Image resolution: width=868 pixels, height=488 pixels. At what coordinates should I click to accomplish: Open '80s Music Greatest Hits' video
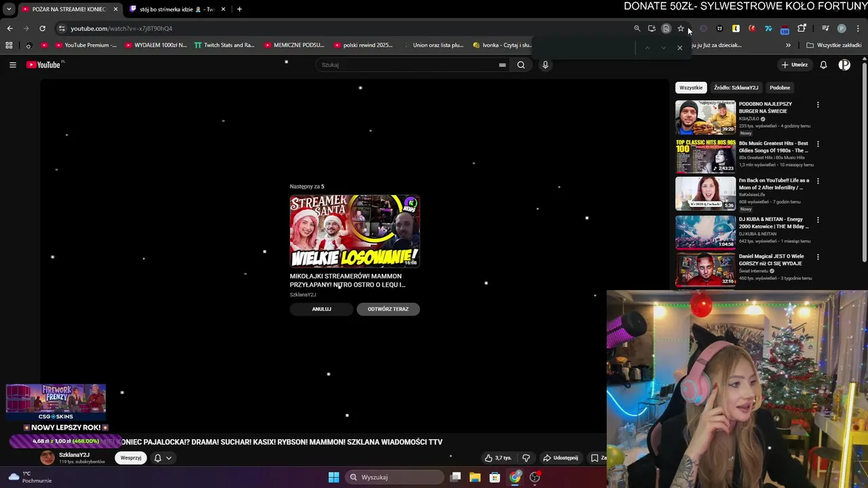(705, 156)
